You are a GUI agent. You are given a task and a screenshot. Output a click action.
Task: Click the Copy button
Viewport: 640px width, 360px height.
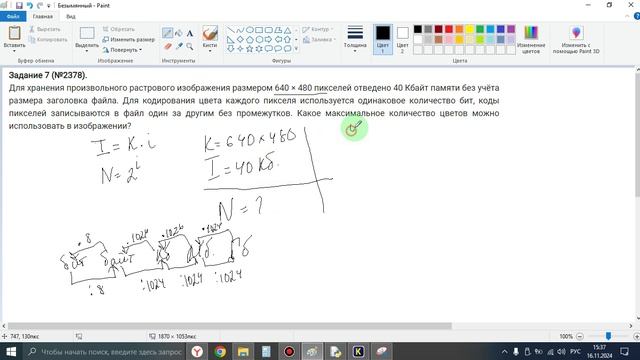[x=48, y=40]
